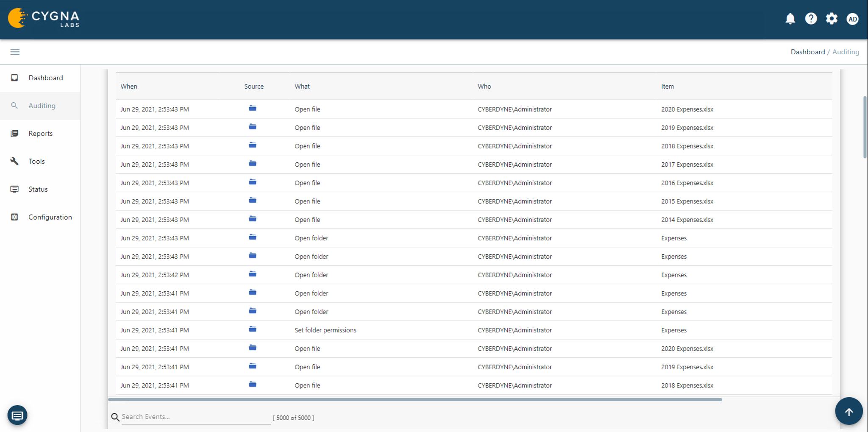868x432 pixels.
Task: Sort events by the When column header
Action: [128, 86]
